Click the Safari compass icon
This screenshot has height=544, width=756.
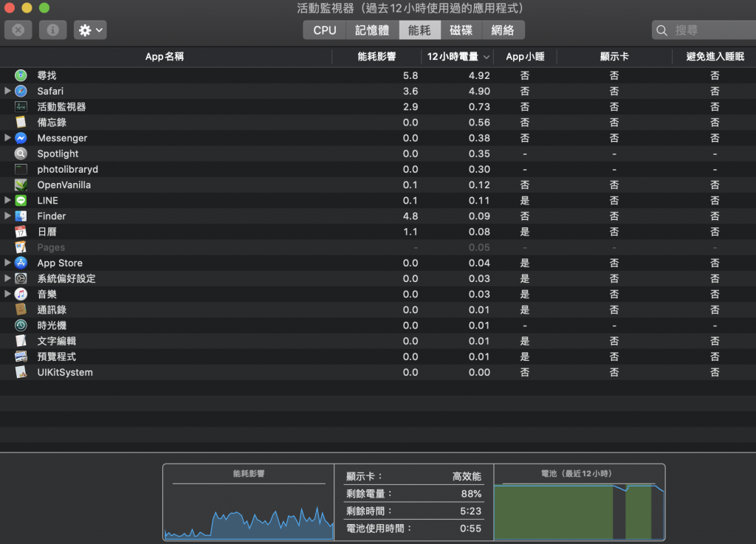tap(21, 91)
